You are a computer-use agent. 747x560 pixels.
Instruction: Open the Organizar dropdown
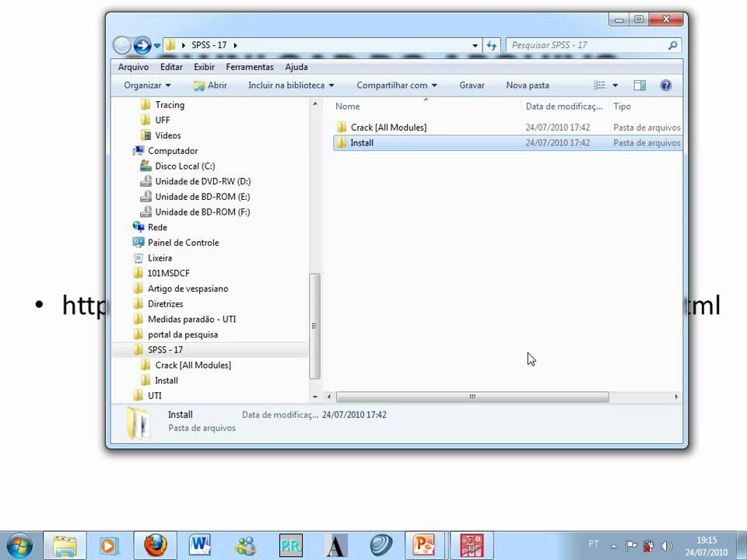pos(147,86)
